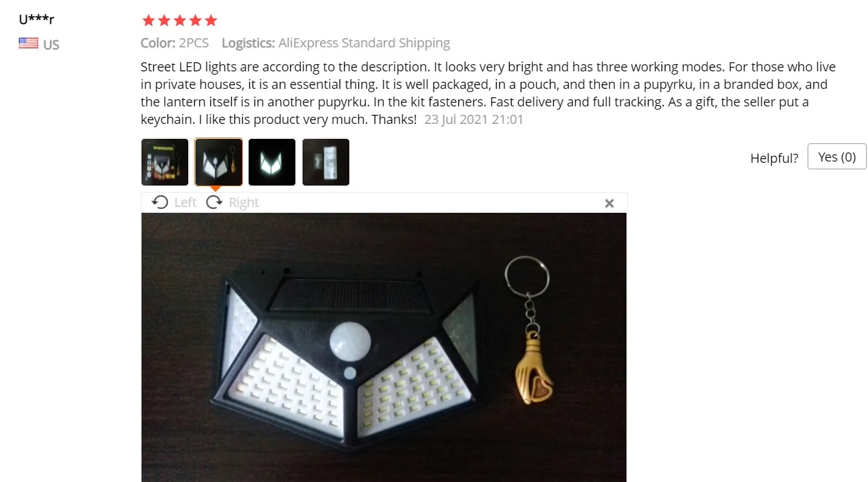Open third thumbnail showing glowing light

click(x=272, y=162)
